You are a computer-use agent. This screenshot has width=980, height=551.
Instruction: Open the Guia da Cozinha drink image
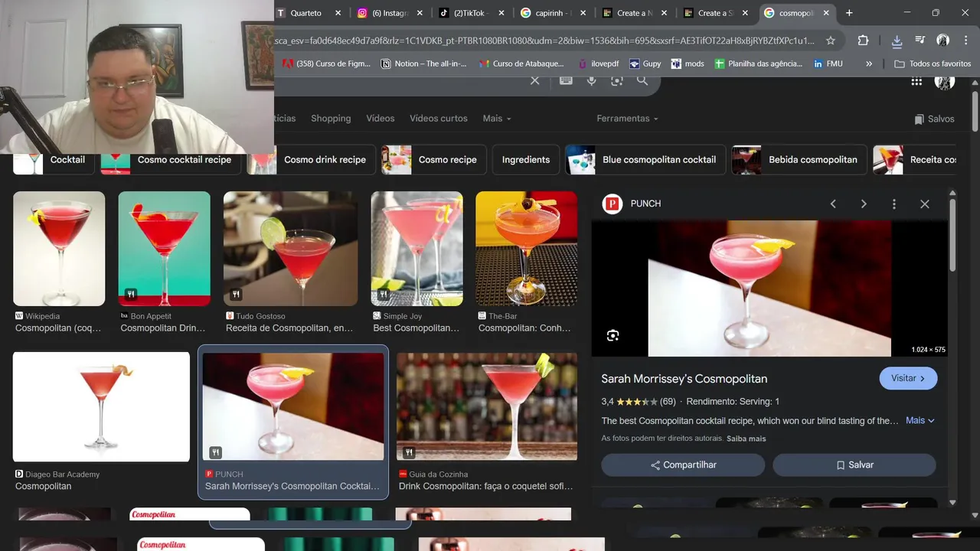[x=487, y=406]
